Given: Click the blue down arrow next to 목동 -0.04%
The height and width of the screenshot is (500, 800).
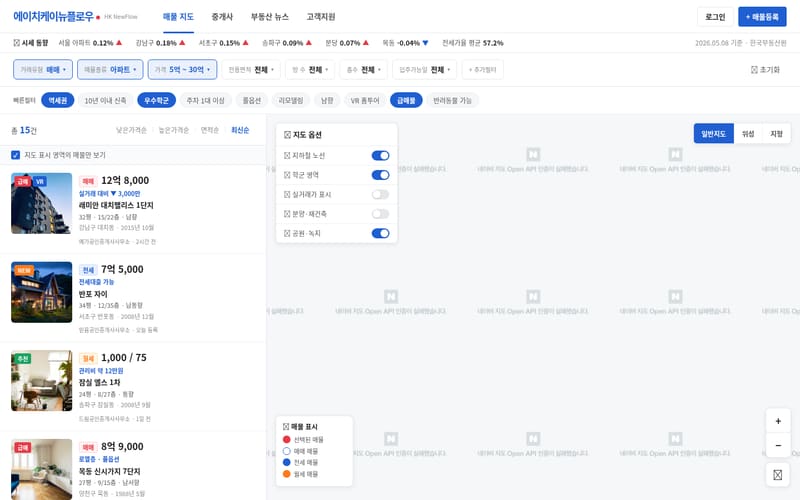Looking at the screenshot, I should 425,43.
